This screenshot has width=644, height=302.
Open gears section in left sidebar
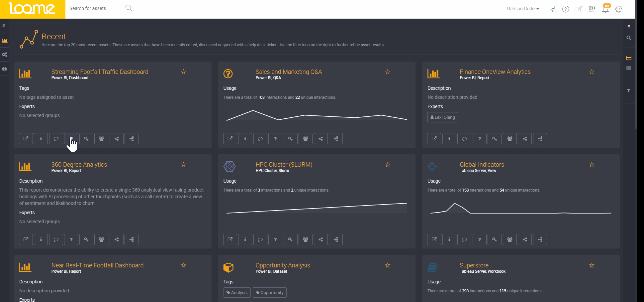coord(5,55)
